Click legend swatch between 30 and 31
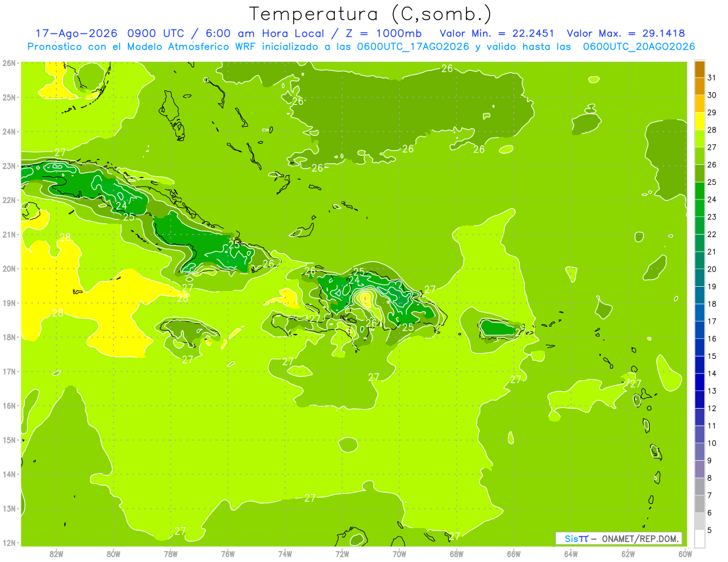The width and height of the screenshot is (728, 562). (x=699, y=87)
